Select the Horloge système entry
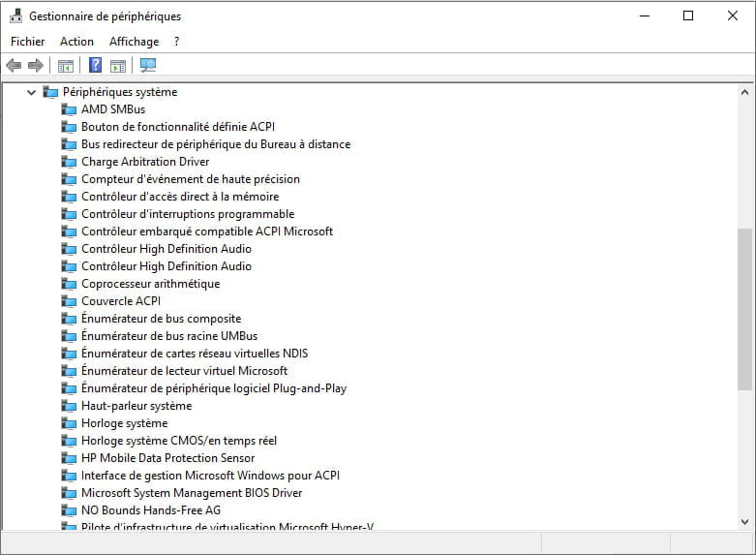 pos(125,423)
